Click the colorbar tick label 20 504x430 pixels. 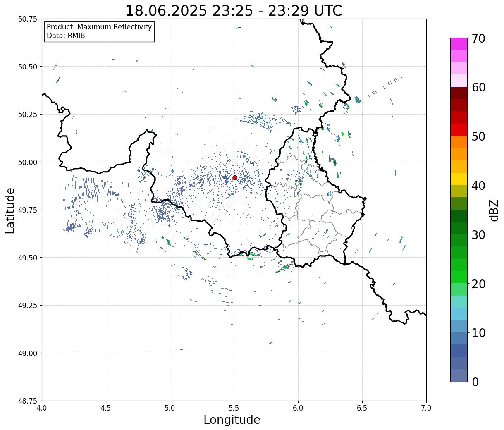click(x=478, y=284)
